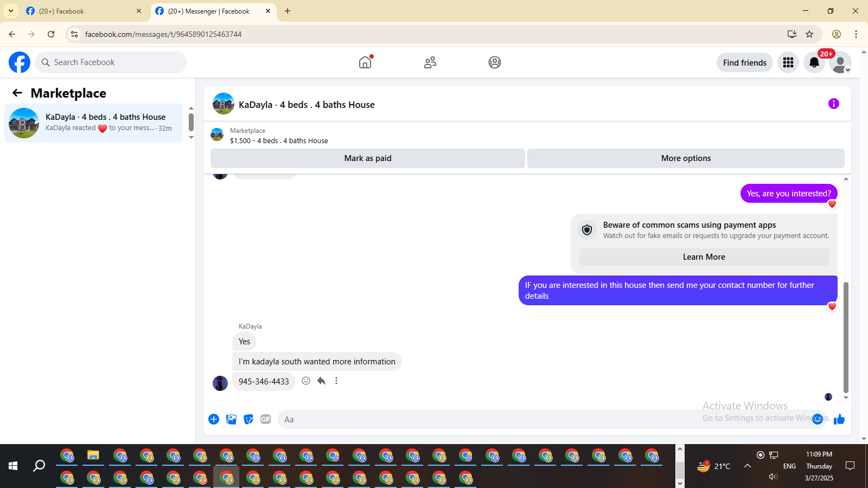Open the Groups icon in top navigation
This screenshot has width=868, height=488.
point(495,62)
